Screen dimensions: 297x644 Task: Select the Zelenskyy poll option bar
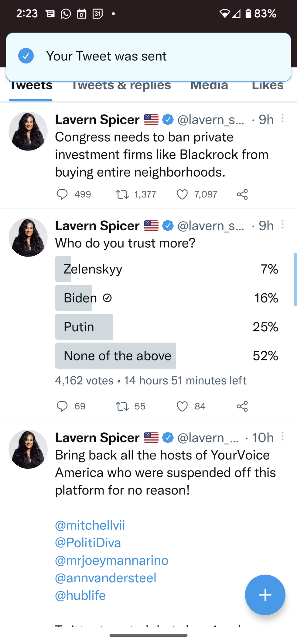[x=166, y=269]
